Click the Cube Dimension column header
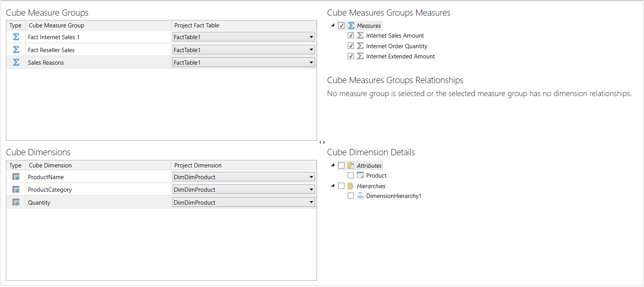This screenshot has width=644, height=287. click(50, 165)
